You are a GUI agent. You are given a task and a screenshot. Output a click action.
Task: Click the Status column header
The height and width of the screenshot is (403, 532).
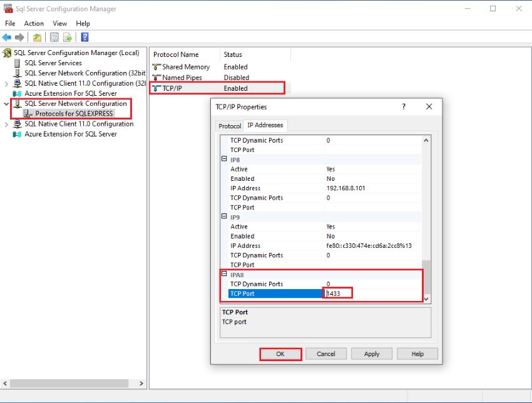255,54
